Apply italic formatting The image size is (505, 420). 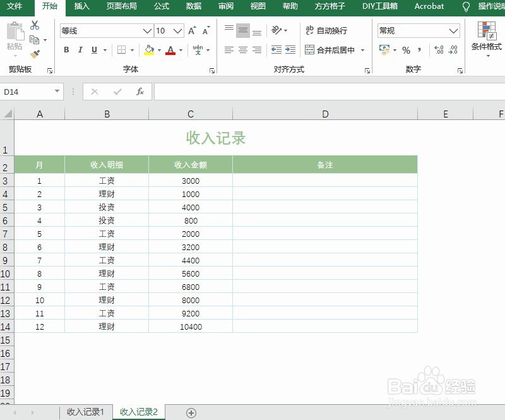(80, 49)
